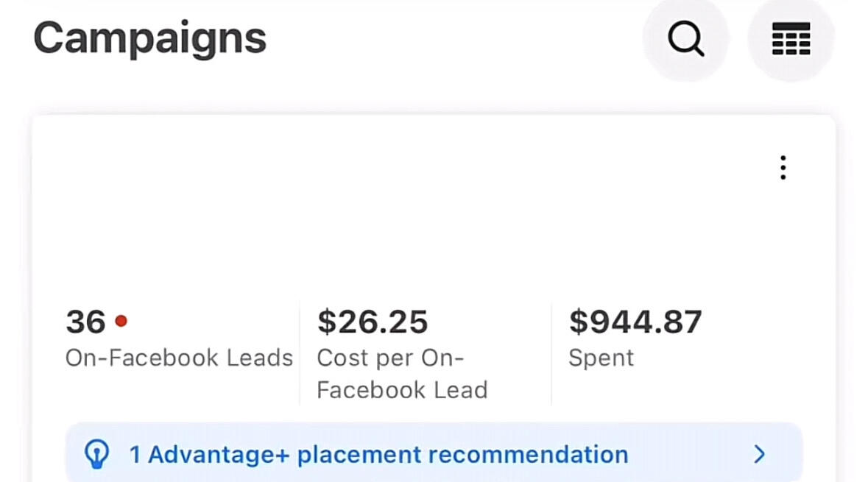Image resolution: width=868 pixels, height=482 pixels.
Task: Select the Spent metric label
Action: click(601, 358)
